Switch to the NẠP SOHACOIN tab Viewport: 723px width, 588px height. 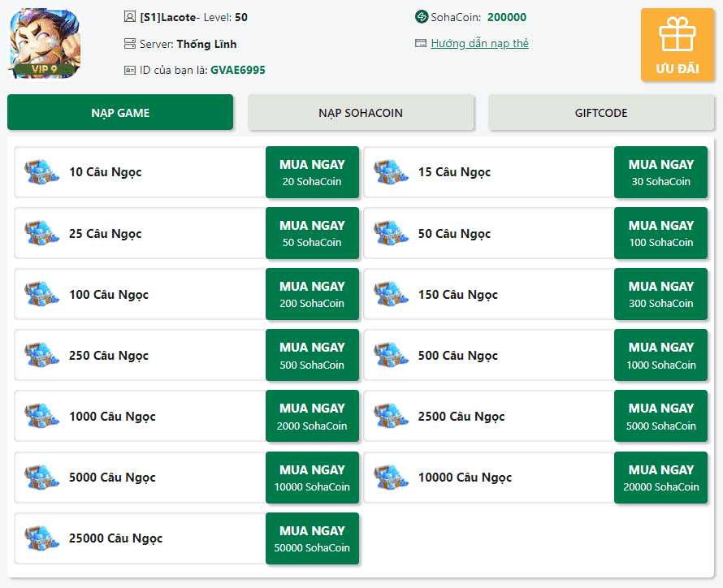[361, 112]
